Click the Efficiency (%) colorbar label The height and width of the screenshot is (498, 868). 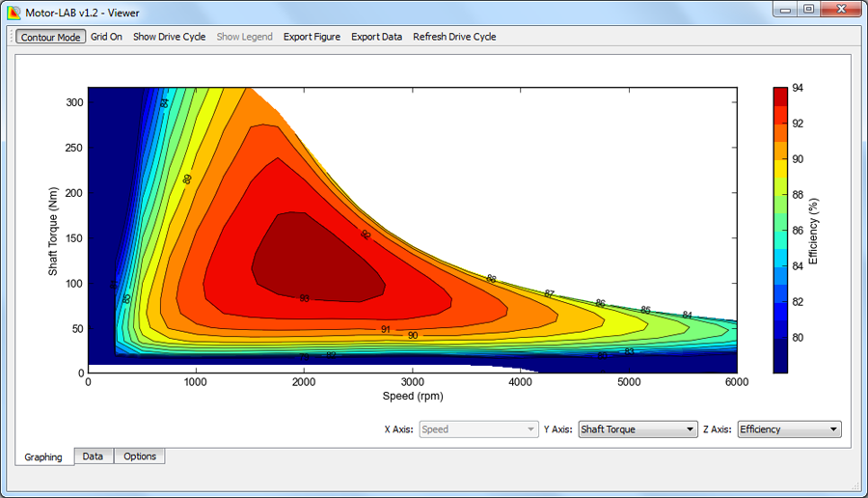click(813, 231)
